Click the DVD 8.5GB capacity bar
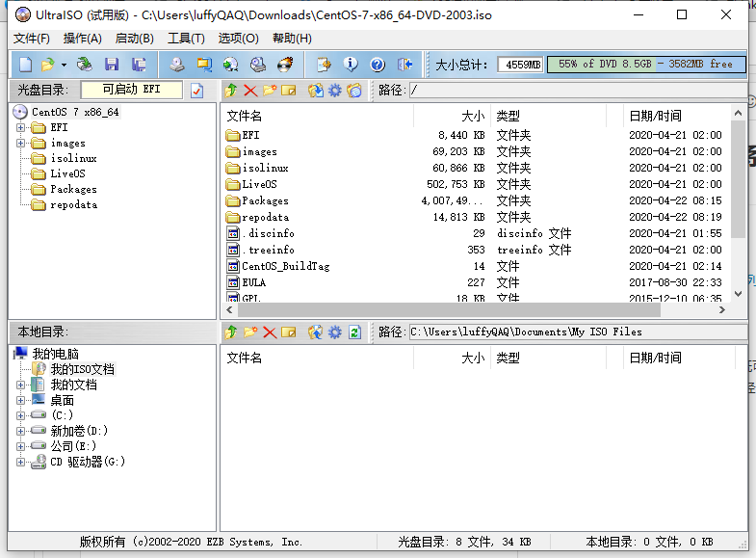Viewport: 756px width, 558px height. (646, 65)
